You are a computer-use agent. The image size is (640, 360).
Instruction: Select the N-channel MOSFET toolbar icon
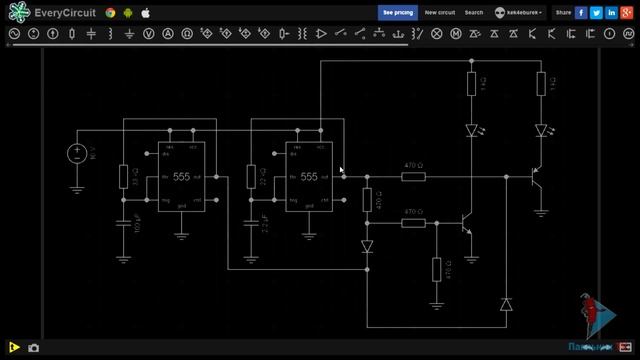point(571,33)
